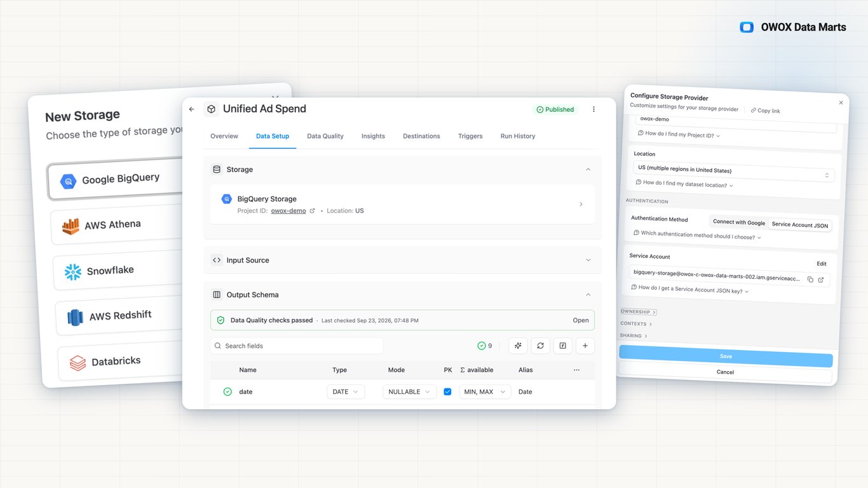Select AWS Redshift storage type
The width and height of the screenshot is (868, 488).
click(x=119, y=316)
